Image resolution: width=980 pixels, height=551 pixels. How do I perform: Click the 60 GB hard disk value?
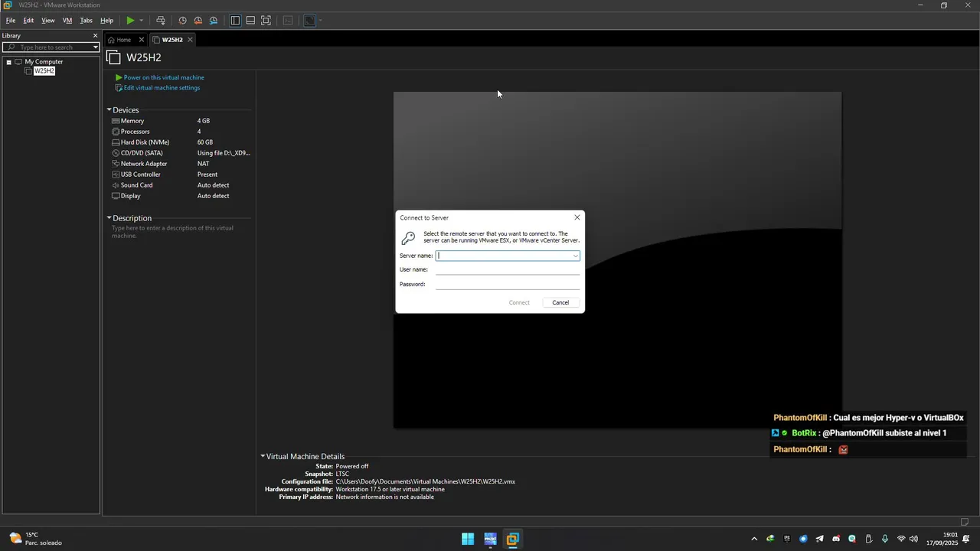(x=205, y=142)
